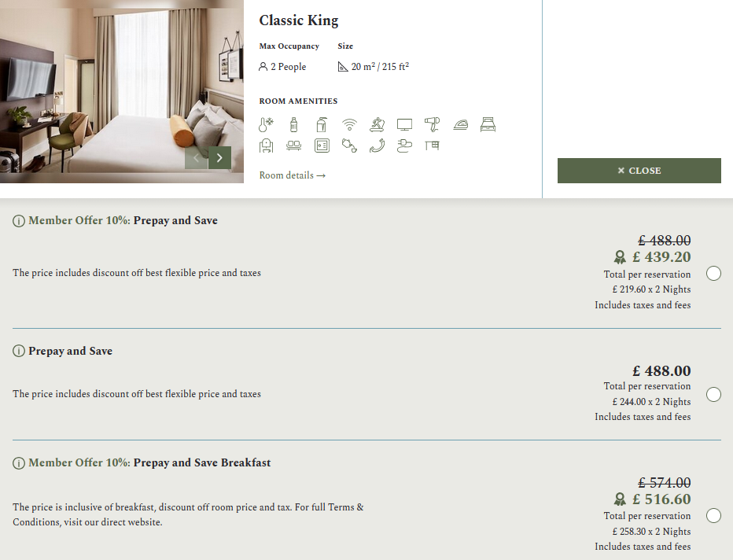Click the tea kettle amenity icon
The width and height of the screenshot is (733, 560).
pyautogui.click(x=349, y=145)
